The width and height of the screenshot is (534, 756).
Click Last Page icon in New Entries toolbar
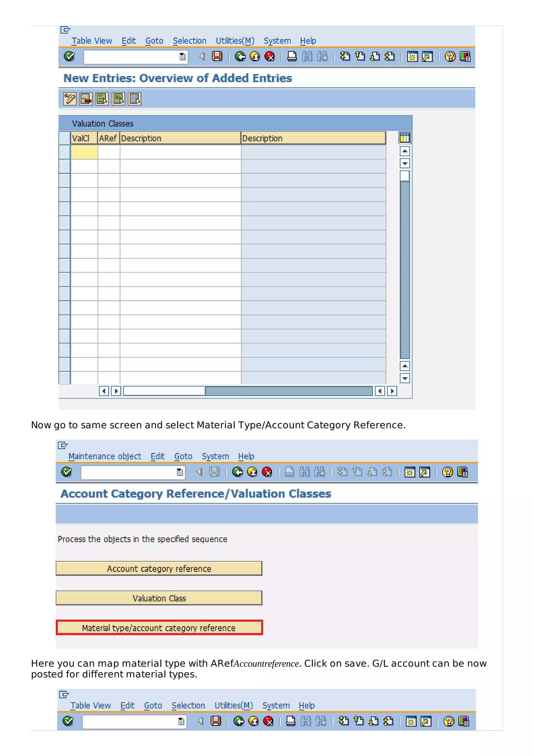click(390, 57)
